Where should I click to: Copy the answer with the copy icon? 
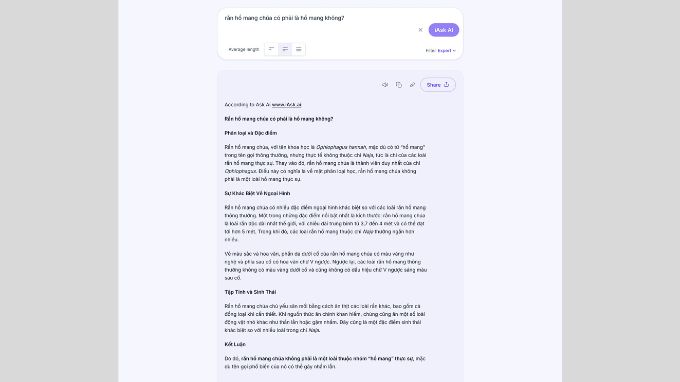coord(399,85)
